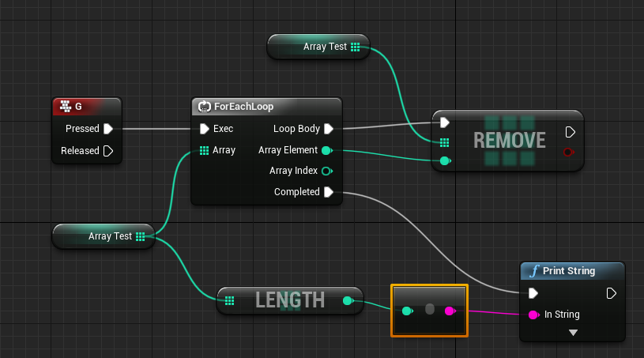Click the Exec label on ForEachLoop
Image resolution: width=644 pixels, height=358 pixels.
223,129
